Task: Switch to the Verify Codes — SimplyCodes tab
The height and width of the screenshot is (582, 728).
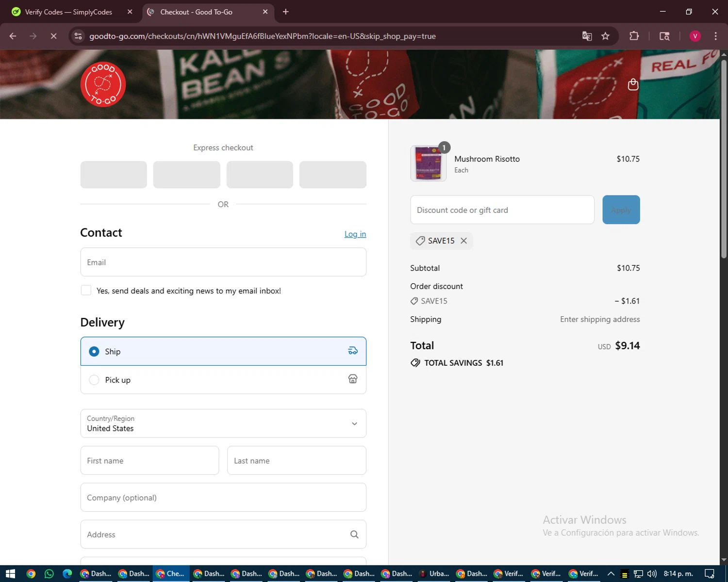Action: click(68, 12)
